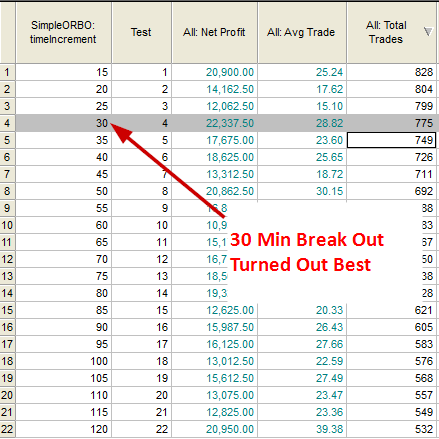Click the Test cell with value 10
Screen dimensions: 439x439
pos(141,225)
